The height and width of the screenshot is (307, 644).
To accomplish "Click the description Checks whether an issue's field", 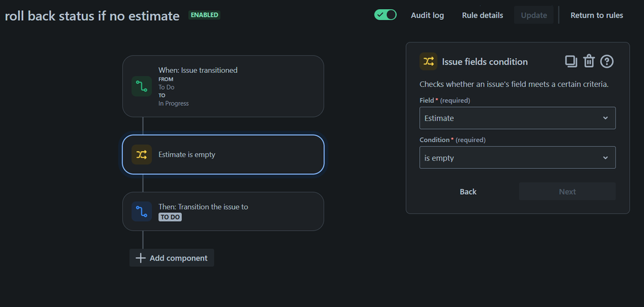I will click(514, 84).
